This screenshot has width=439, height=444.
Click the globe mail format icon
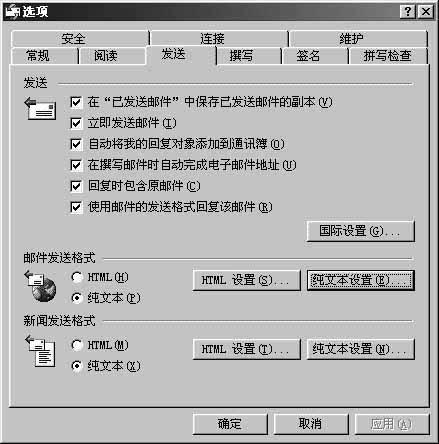pos(41,286)
